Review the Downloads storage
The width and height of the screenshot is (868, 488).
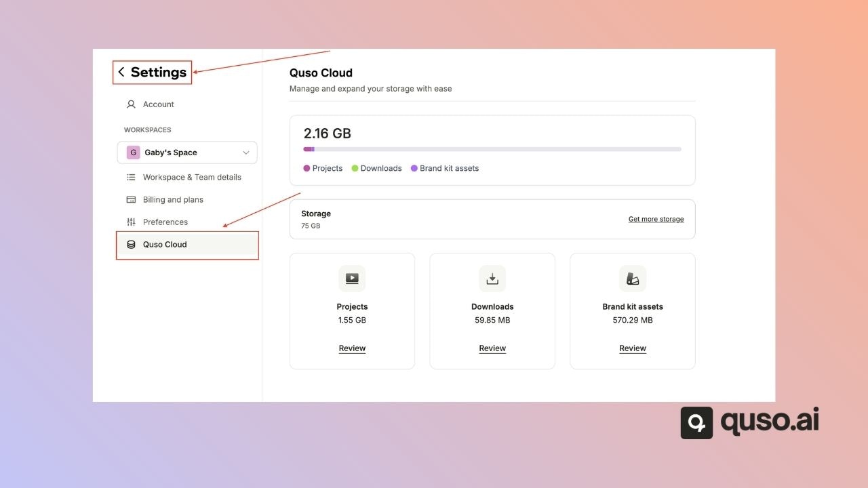tap(492, 348)
